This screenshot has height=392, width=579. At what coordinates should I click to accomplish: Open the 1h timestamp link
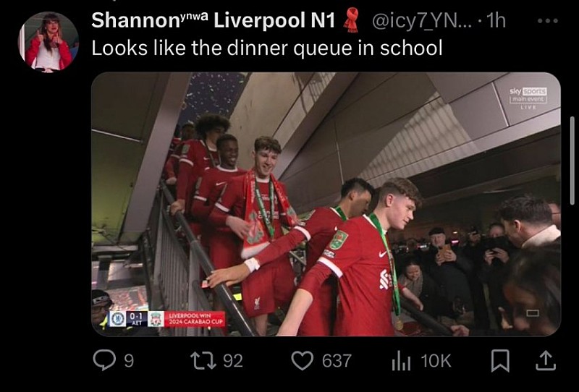pos(496,21)
